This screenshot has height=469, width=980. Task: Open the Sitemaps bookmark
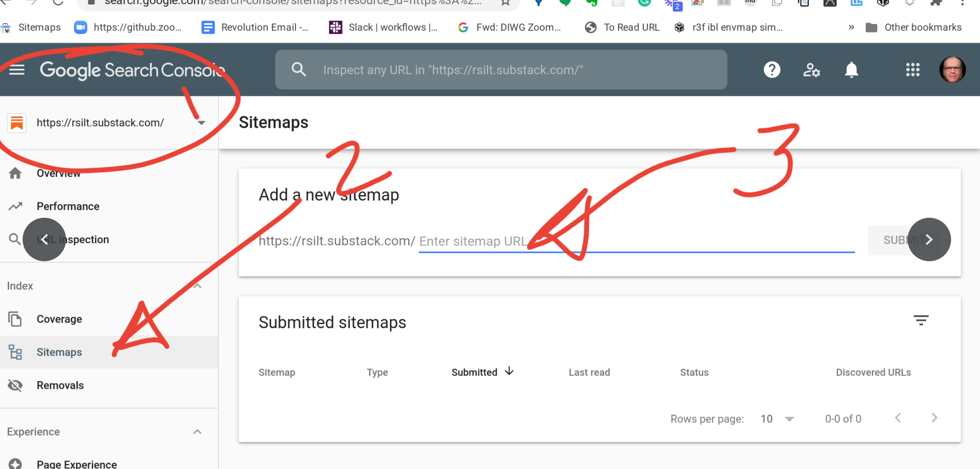pyautogui.click(x=31, y=27)
